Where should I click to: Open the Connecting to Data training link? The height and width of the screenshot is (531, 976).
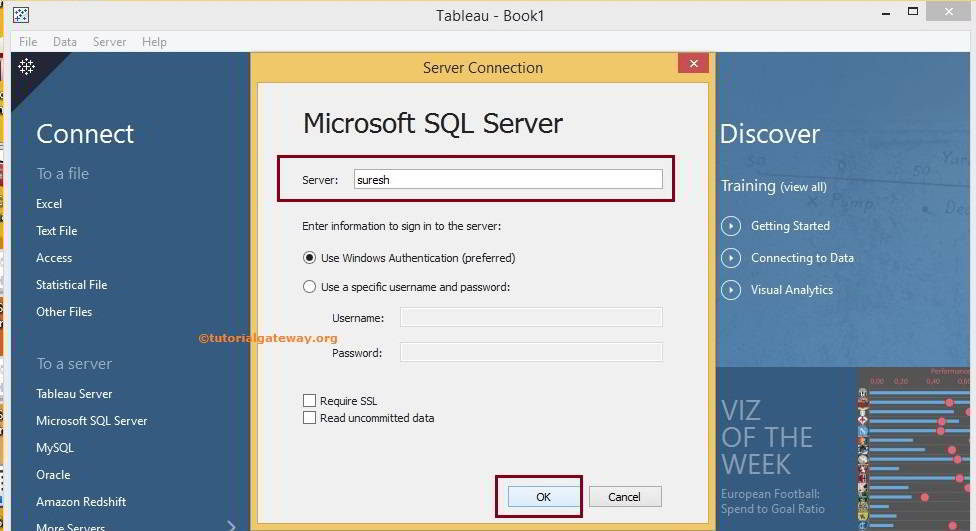(802, 258)
